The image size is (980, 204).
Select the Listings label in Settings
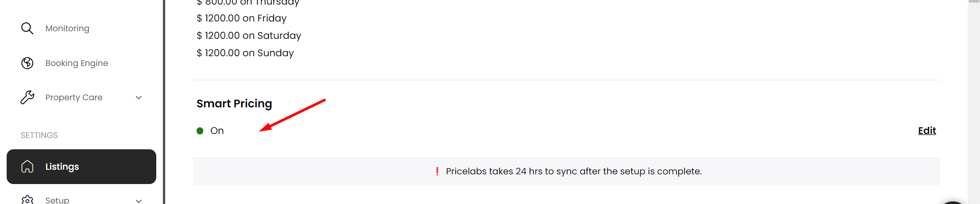(x=62, y=167)
